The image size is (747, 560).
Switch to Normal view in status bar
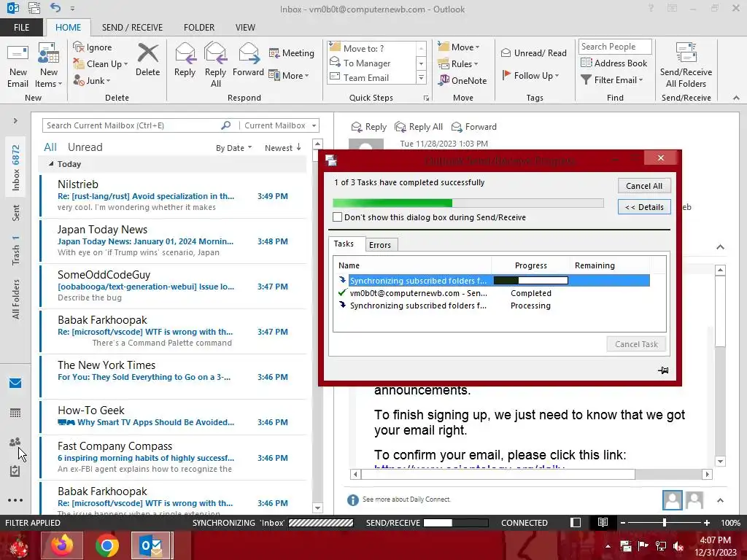click(x=576, y=522)
